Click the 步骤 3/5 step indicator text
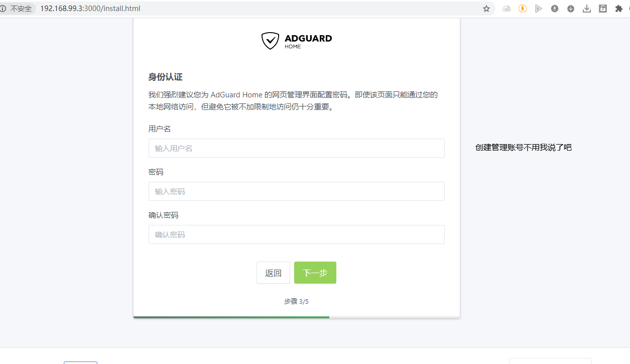630x364 pixels. pyautogui.click(x=296, y=301)
